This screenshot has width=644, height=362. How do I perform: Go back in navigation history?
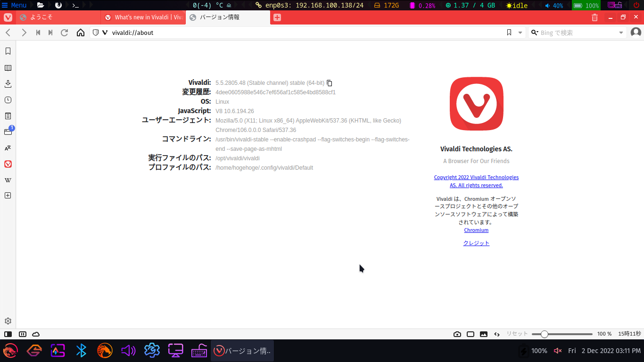coord(8,33)
